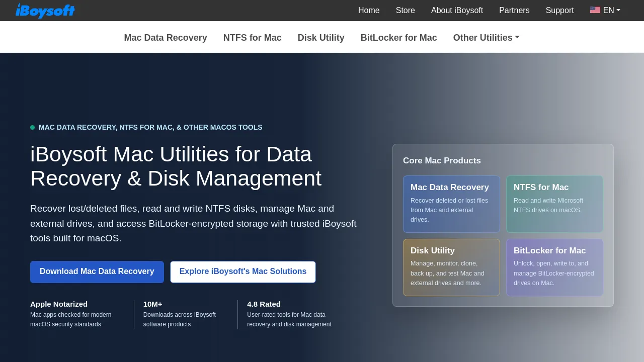Click the 4.8 Rated stat

(x=289, y=314)
